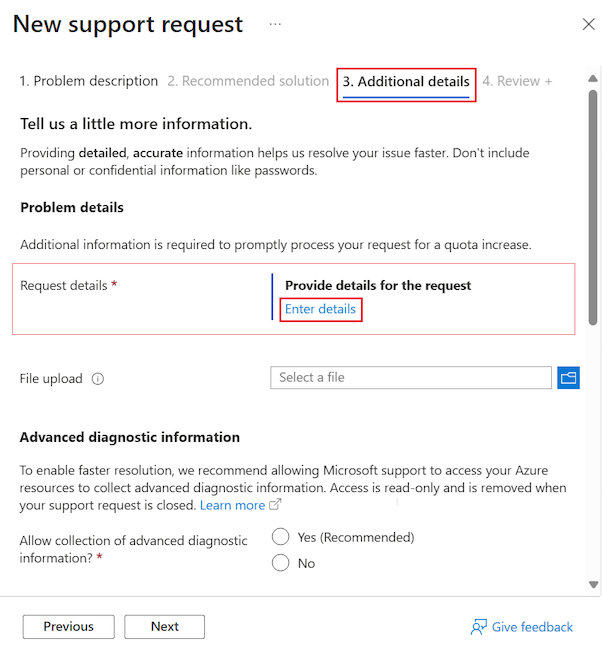Jump to the Review + step
This screenshot has width=602, height=649.
tap(517, 81)
